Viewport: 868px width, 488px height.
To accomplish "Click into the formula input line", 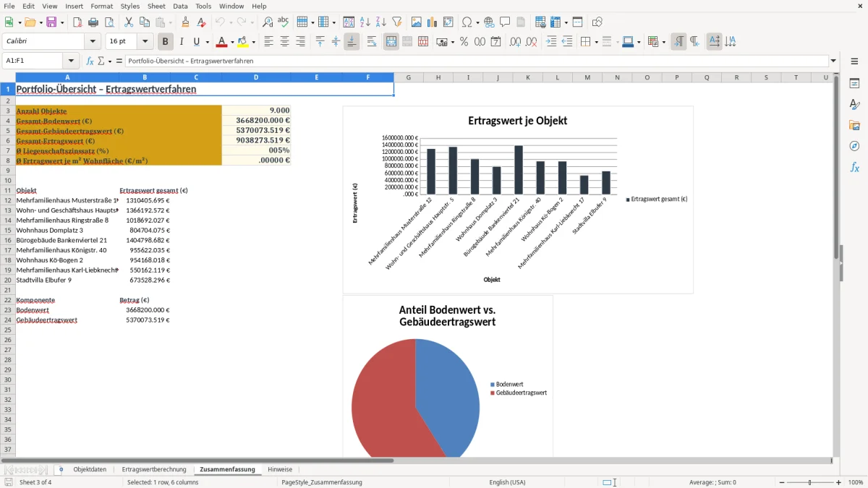I will pyautogui.click(x=477, y=61).
